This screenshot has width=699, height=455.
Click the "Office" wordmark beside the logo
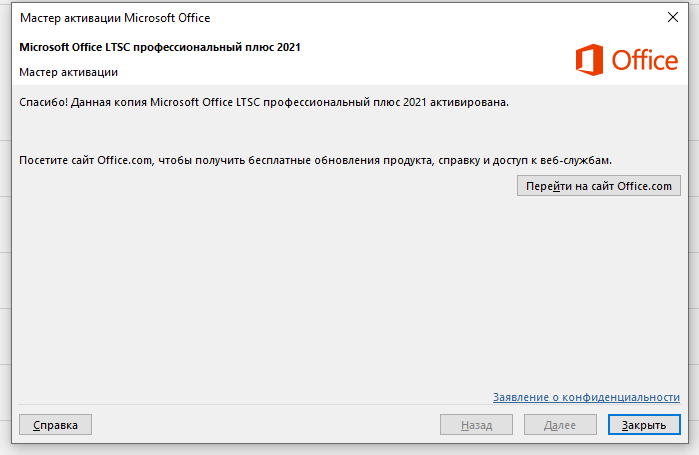click(645, 61)
